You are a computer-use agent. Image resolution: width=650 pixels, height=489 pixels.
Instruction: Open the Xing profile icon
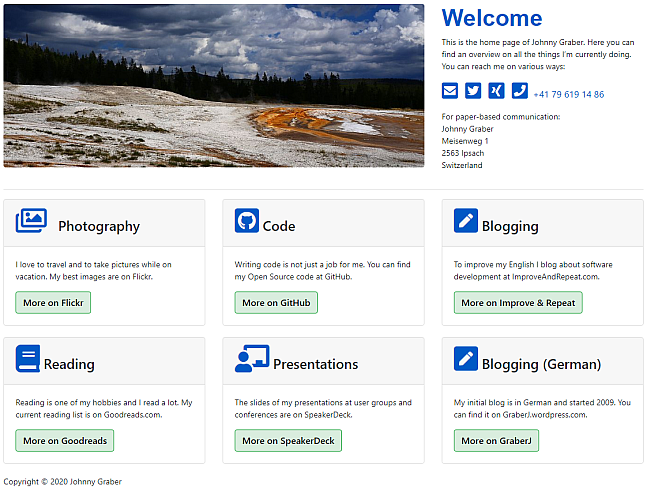[x=496, y=91]
